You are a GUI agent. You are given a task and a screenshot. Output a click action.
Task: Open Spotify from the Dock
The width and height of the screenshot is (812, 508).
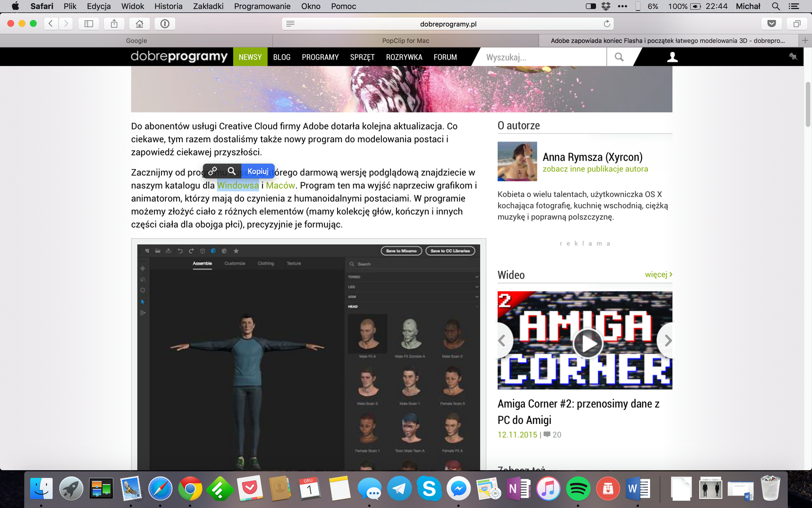[578, 489]
